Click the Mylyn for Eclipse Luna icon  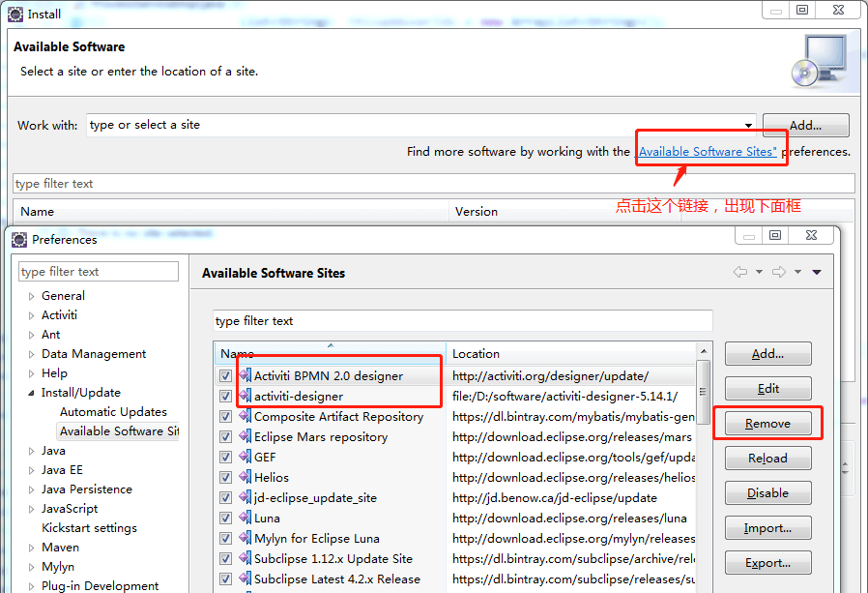click(x=246, y=538)
